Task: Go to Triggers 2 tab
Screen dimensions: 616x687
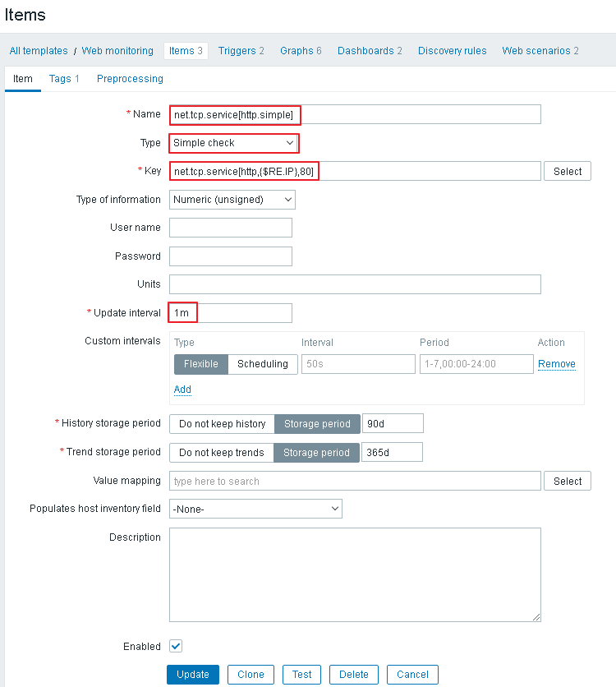Action: [x=241, y=51]
